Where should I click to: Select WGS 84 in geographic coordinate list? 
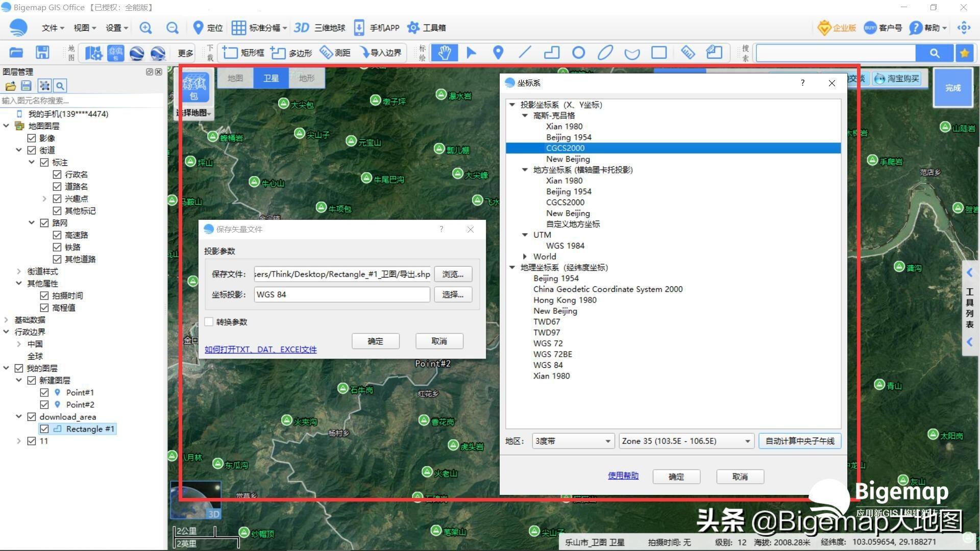pyautogui.click(x=548, y=365)
